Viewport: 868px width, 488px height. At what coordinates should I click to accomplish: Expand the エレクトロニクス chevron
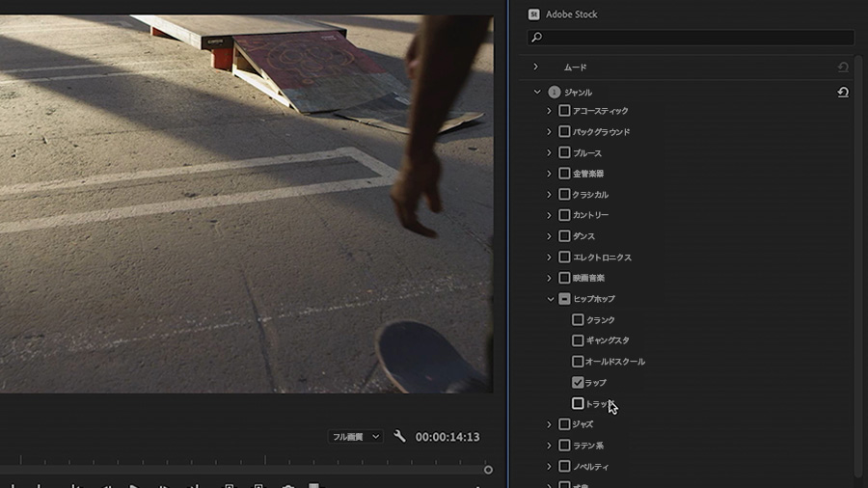(x=549, y=258)
